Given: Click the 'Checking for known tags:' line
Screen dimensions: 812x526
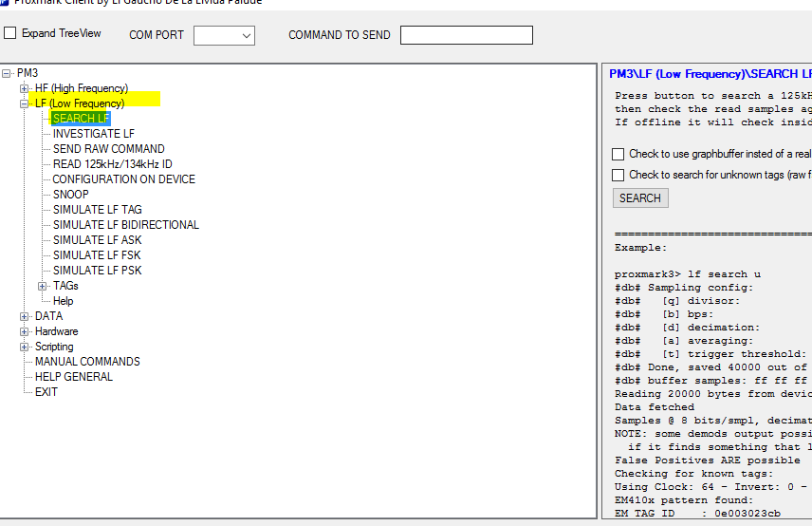Looking at the screenshot, I should pyautogui.click(x=694, y=474).
